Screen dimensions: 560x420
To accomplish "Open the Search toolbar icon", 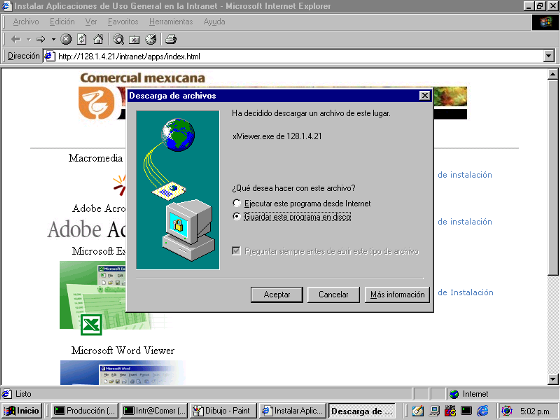I will [x=119, y=39].
